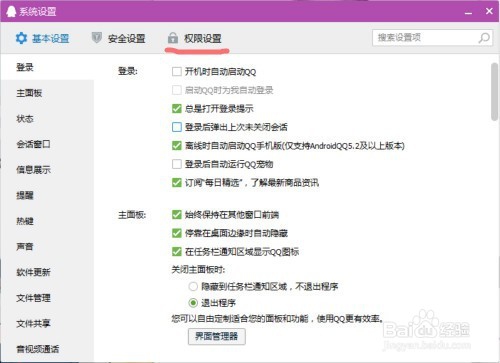
Task: Open the 基本设置 tab
Action: click(x=43, y=38)
